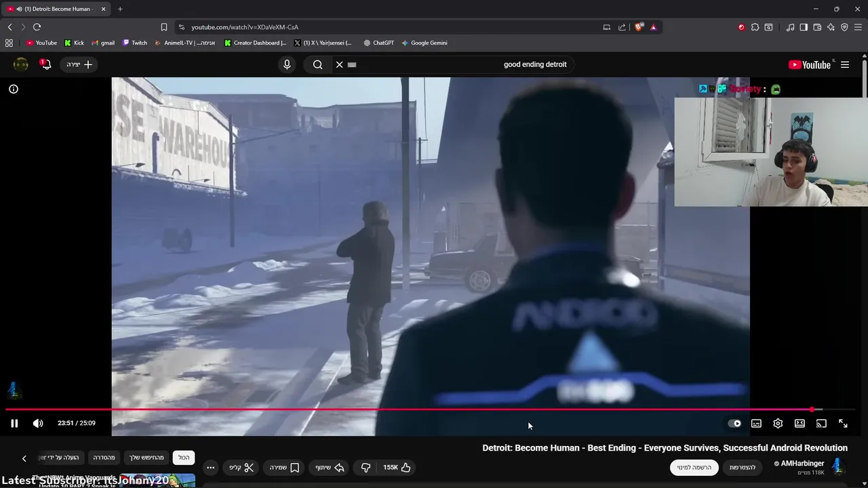Subscribe with the הרשמה למינוי button
Image resolution: width=868 pixels, height=488 pixels.
pyautogui.click(x=694, y=467)
